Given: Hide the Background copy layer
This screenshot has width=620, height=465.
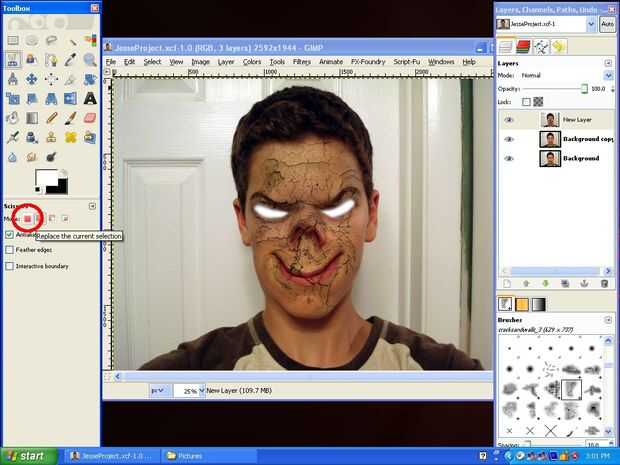Looking at the screenshot, I should [509, 139].
